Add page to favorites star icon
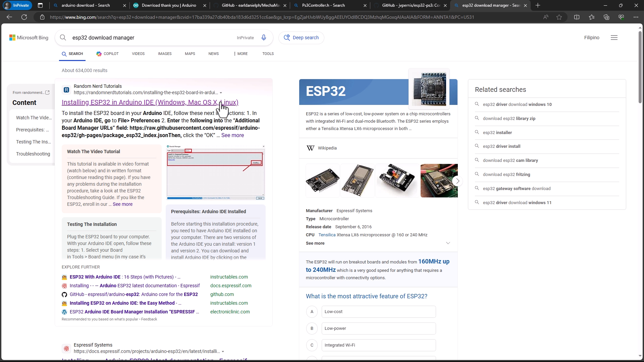The width and height of the screenshot is (644, 362). [559, 17]
